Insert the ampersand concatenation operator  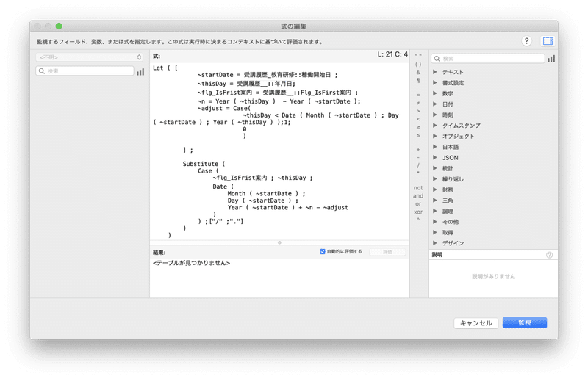pyautogui.click(x=418, y=72)
